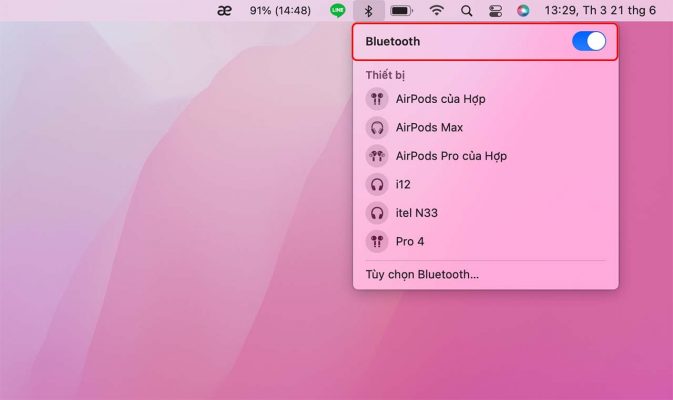The width and height of the screenshot is (673, 400).
Task: Turn off the Bluetooth toggle switch
Action: coord(588,41)
